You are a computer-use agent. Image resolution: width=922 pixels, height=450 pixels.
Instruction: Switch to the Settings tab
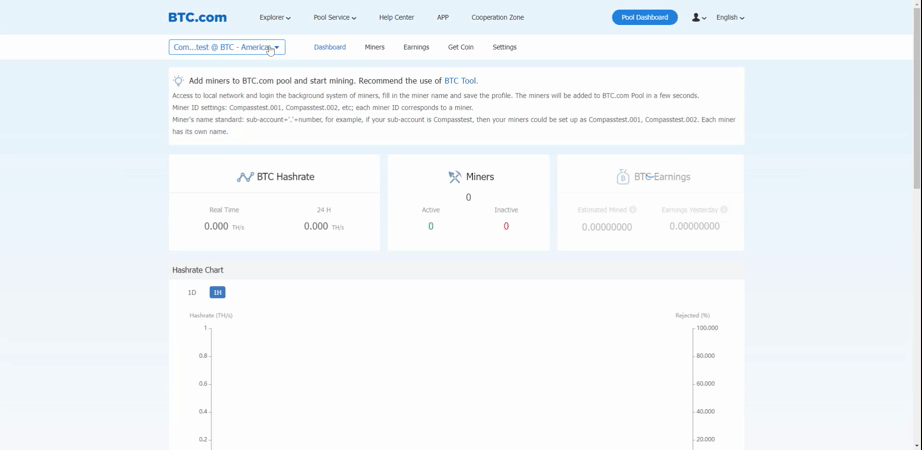[x=505, y=47]
